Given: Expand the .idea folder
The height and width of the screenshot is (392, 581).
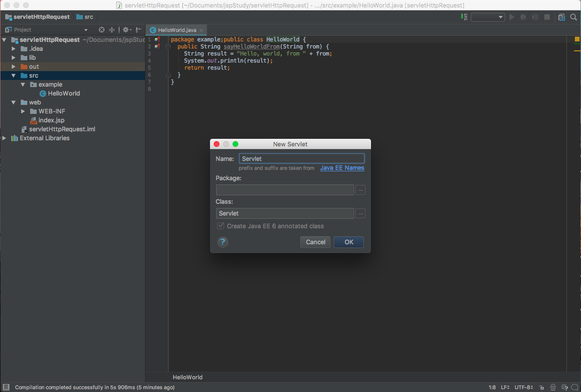Looking at the screenshot, I should 14,49.
